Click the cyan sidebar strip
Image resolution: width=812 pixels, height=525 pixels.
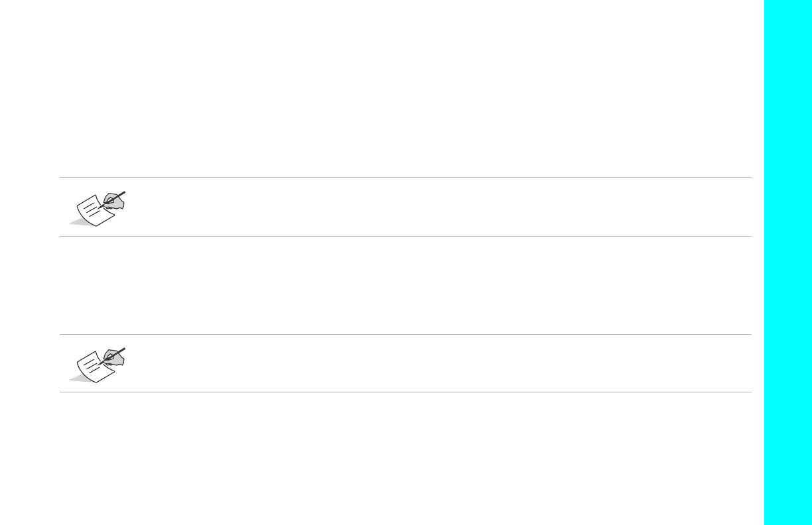point(787,262)
